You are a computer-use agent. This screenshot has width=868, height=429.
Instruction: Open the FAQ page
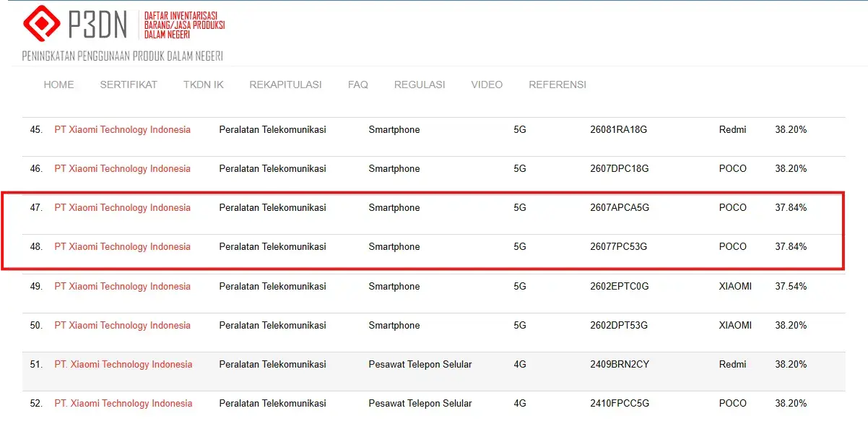[x=358, y=84]
